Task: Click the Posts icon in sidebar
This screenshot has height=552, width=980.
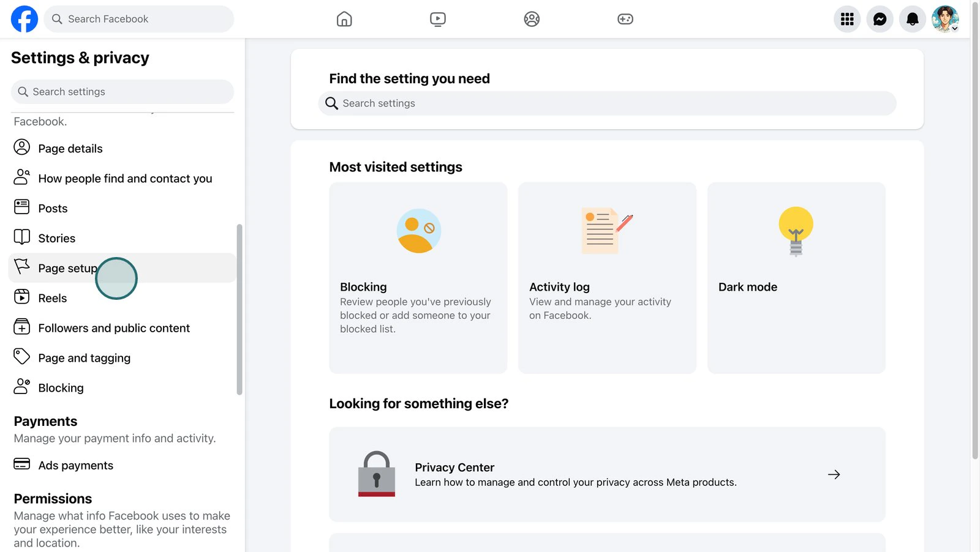Action: tap(22, 207)
